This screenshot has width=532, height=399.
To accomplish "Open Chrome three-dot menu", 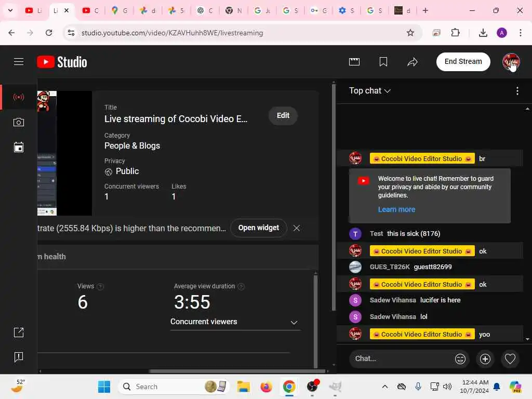I will (x=521, y=33).
